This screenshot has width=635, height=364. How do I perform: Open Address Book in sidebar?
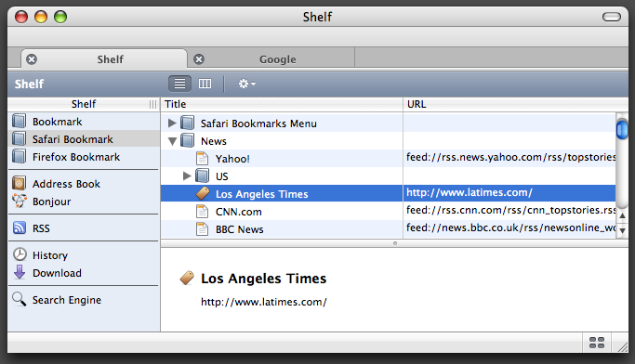84,184
